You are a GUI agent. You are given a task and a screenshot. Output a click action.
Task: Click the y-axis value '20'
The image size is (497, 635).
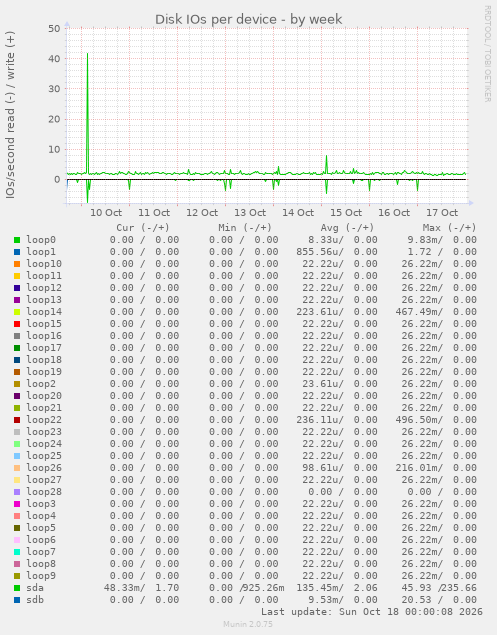54,119
